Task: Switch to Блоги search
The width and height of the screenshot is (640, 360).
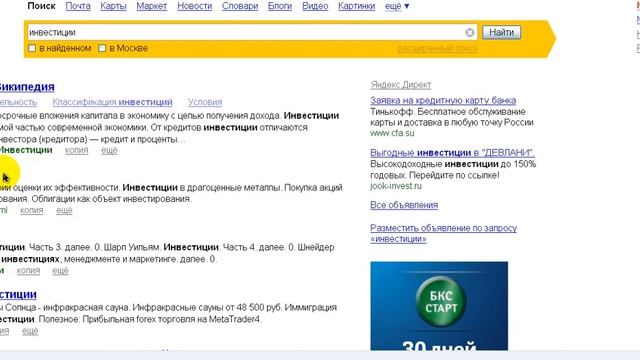Action: coord(280,6)
